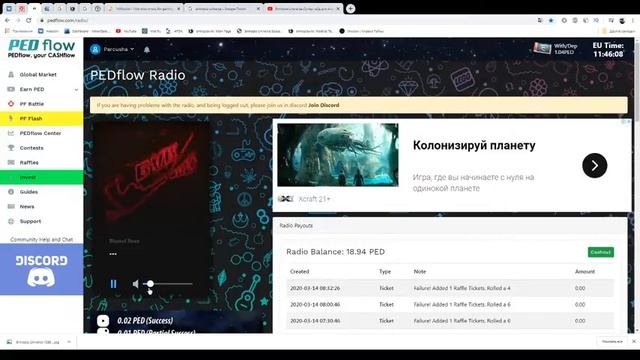Open Chrome menu three dots
Viewport: 640px width, 360px height.
[x=633, y=20]
